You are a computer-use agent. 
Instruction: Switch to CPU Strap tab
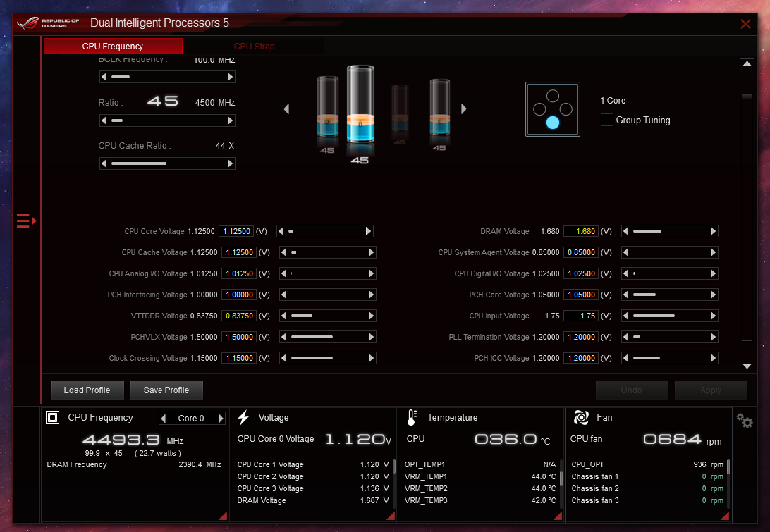(254, 46)
